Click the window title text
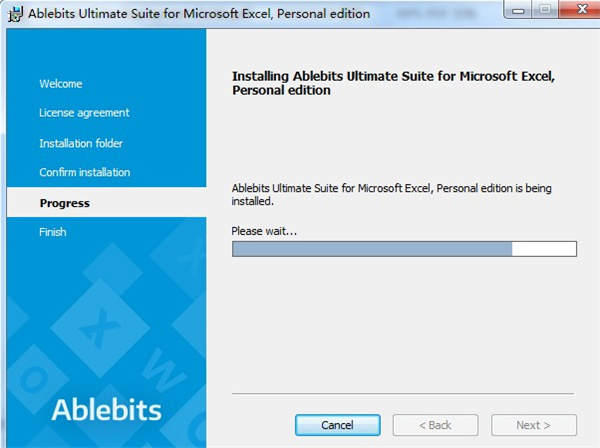The width and height of the screenshot is (600, 448). [x=199, y=14]
